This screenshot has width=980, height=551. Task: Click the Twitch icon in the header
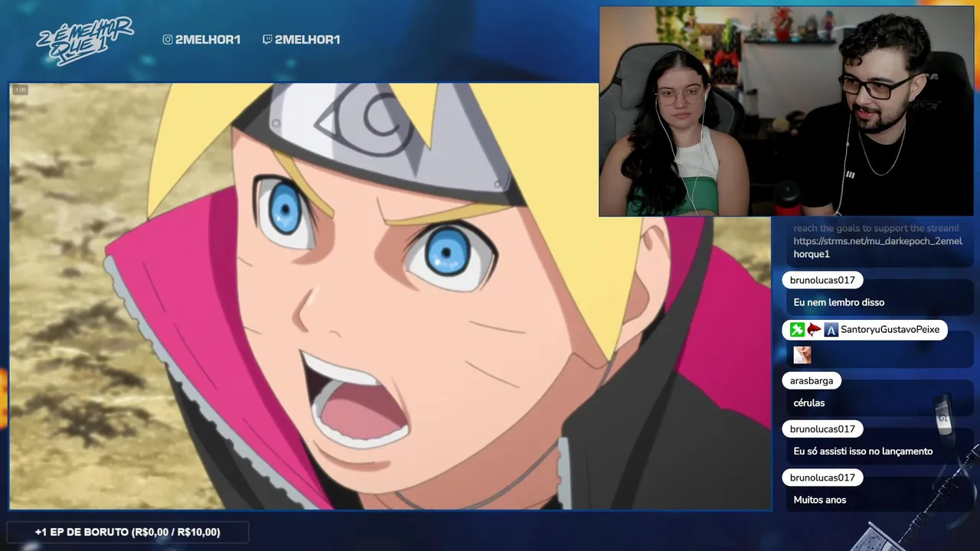click(267, 39)
